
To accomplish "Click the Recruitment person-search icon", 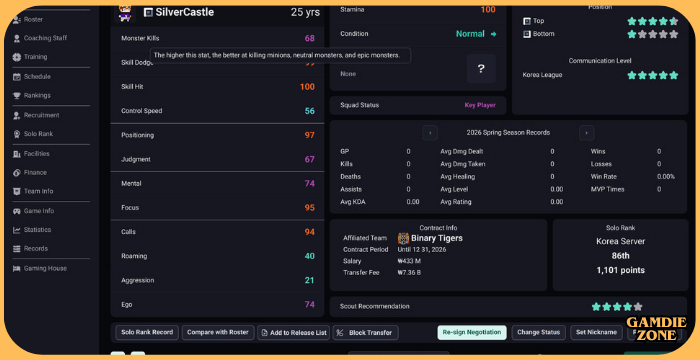I will 17,115.
